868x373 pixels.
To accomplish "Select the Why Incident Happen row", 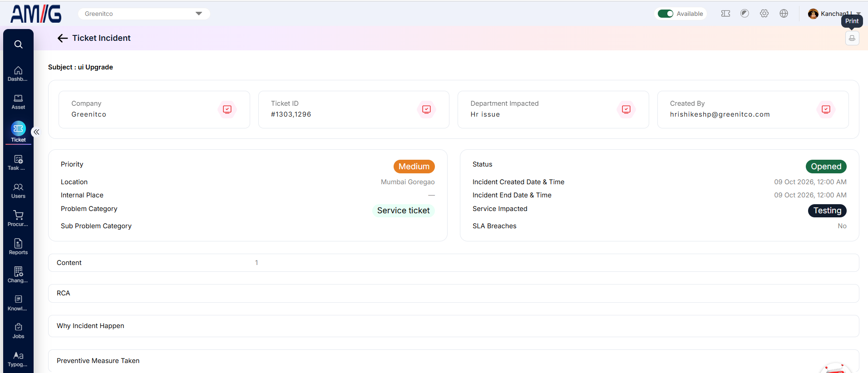I will point(454,326).
